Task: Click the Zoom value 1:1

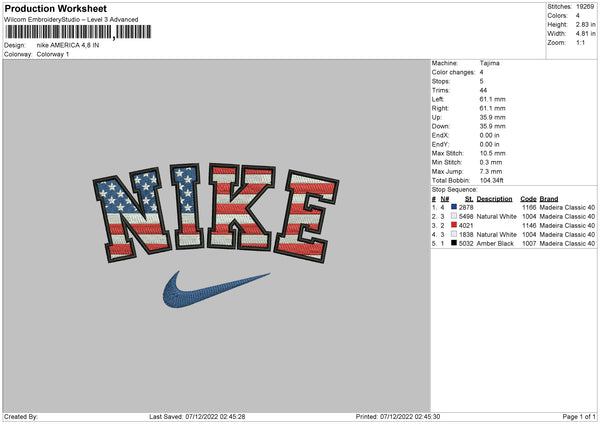Action: pos(580,42)
